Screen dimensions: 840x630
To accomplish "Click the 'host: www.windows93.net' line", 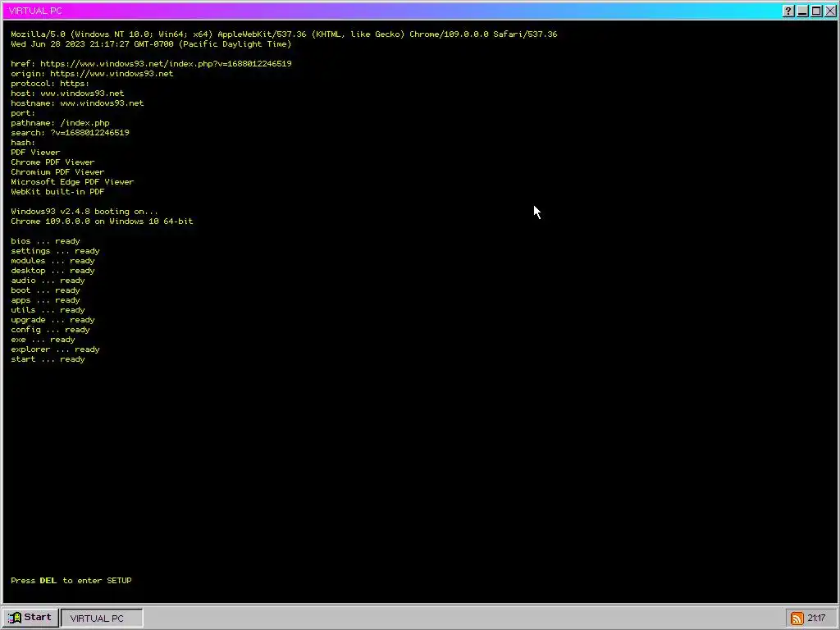I will point(67,94).
